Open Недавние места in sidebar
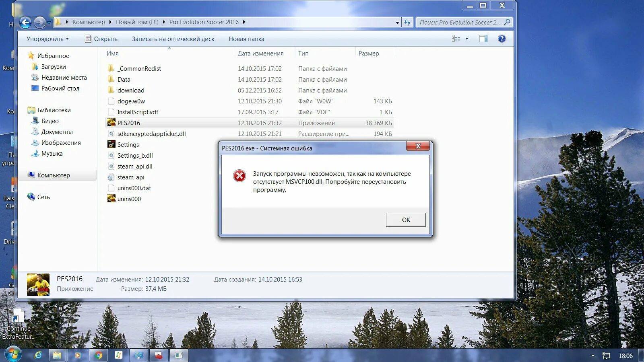 tap(64, 78)
